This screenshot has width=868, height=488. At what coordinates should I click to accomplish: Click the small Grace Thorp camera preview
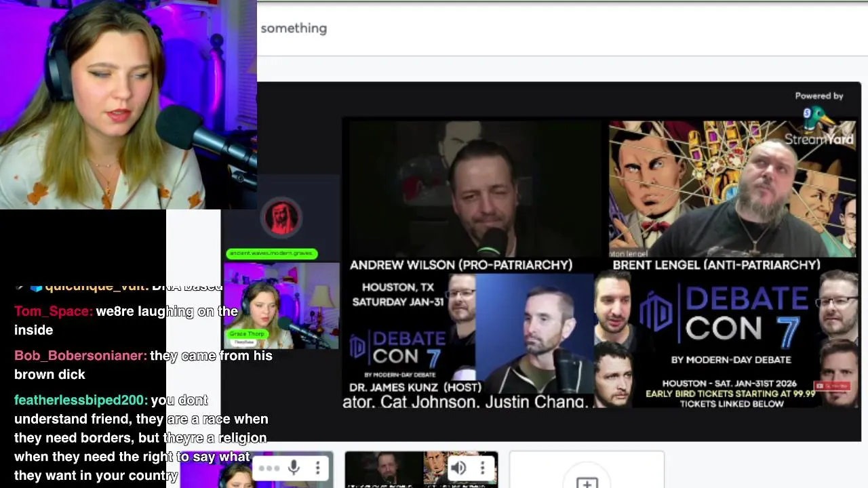coord(281,306)
